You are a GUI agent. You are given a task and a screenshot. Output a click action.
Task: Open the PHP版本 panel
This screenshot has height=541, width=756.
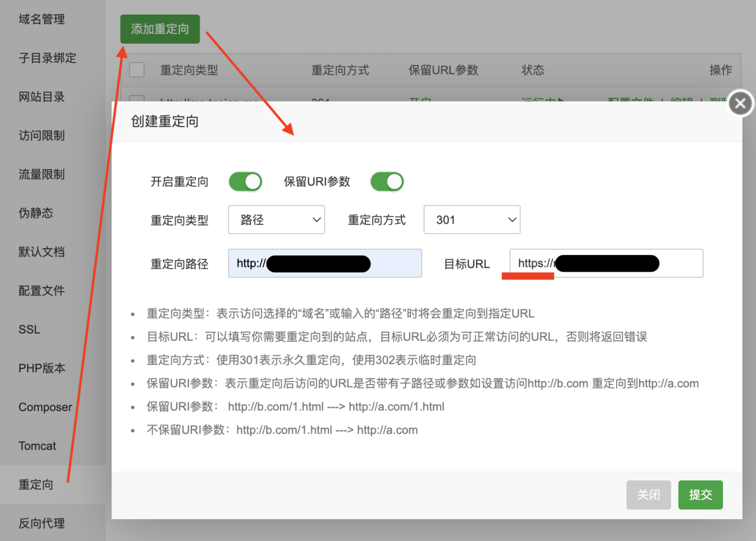click(x=38, y=368)
